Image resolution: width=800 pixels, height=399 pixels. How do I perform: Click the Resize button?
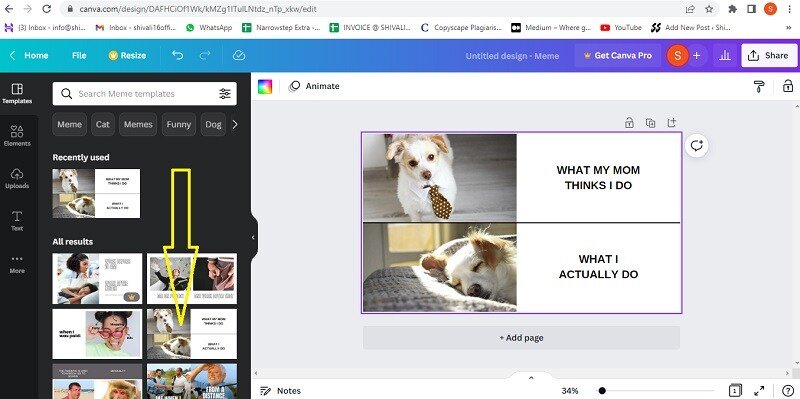128,55
